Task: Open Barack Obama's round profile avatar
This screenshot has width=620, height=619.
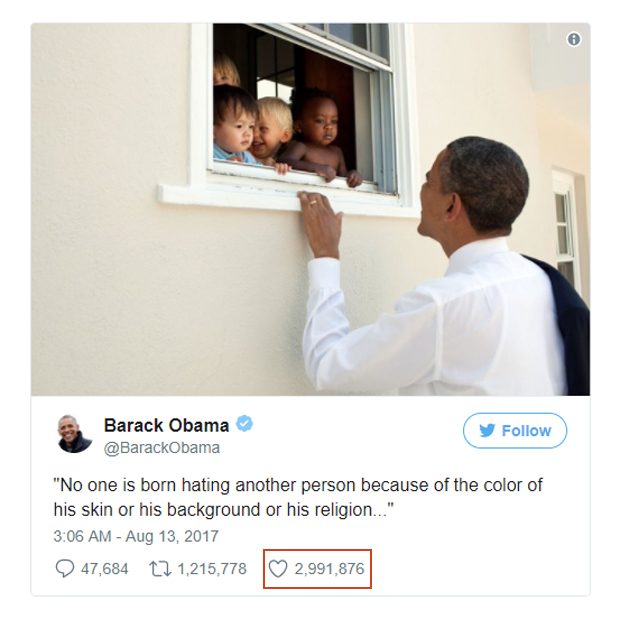Action: coord(74,434)
